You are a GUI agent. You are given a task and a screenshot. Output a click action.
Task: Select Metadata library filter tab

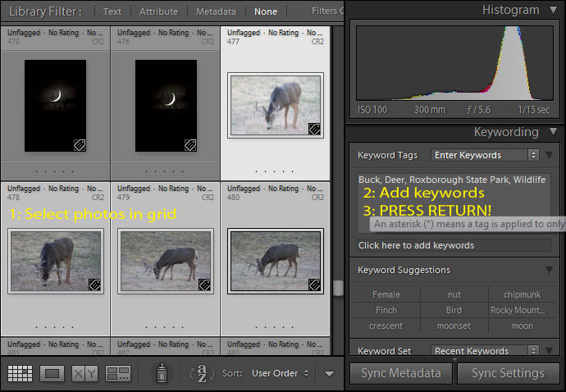tap(216, 11)
